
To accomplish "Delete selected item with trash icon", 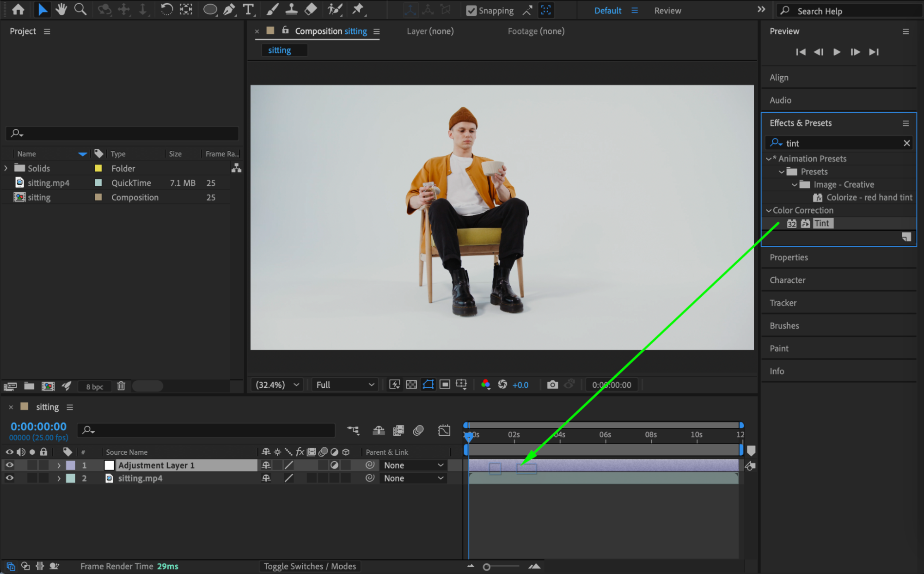I will (x=121, y=386).
